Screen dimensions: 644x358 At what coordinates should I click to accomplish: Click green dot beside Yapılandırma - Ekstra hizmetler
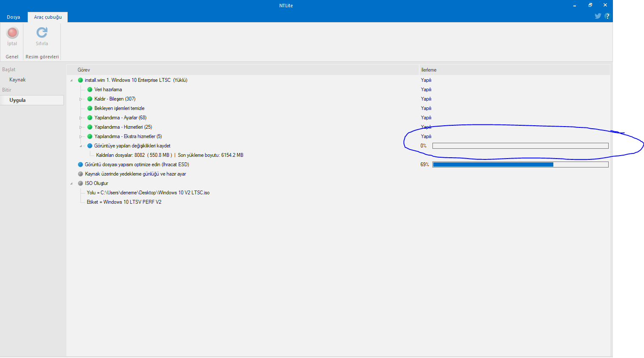(90, 136)
